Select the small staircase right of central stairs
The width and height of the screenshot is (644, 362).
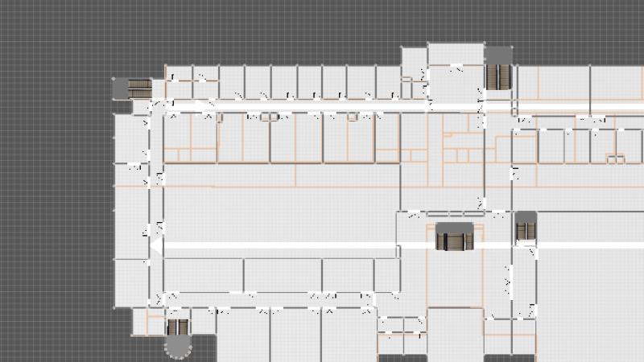tap(526, 231)
